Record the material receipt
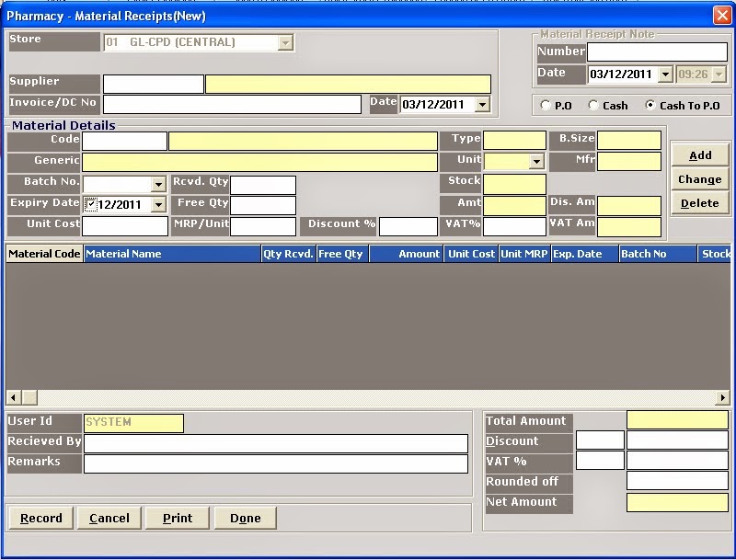Viewport: 736px width, 560px height. pyautogui.click(x=40, y=518)
